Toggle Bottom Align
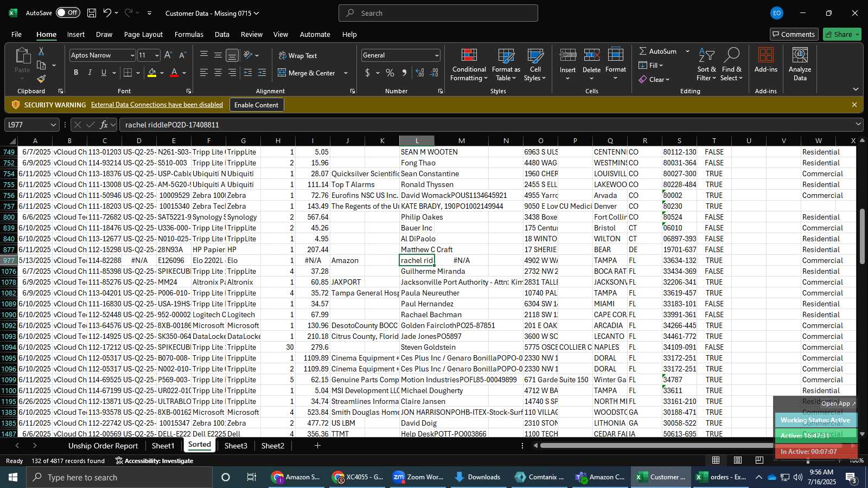 point(232,55)
